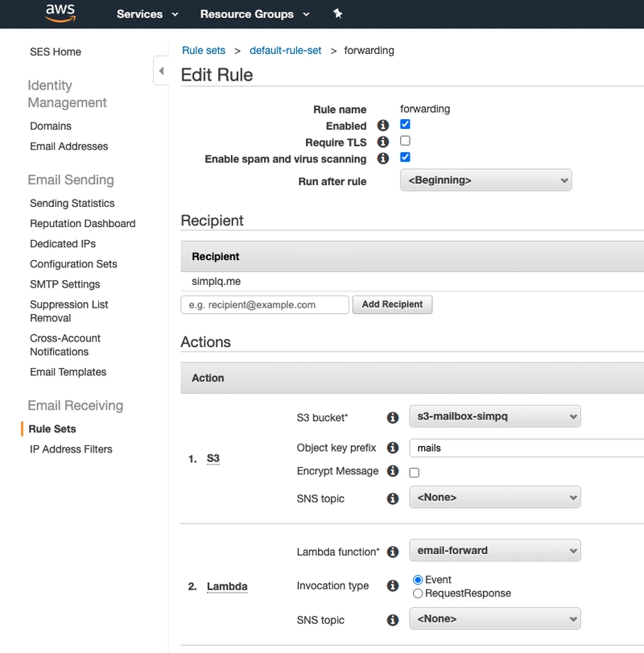Open Email Templates page

68,372
